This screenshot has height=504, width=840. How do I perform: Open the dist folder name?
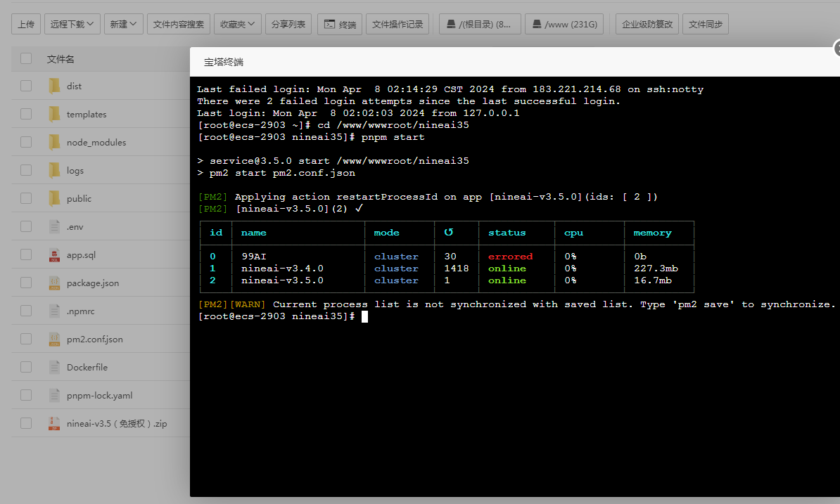[x=74, y=86]
